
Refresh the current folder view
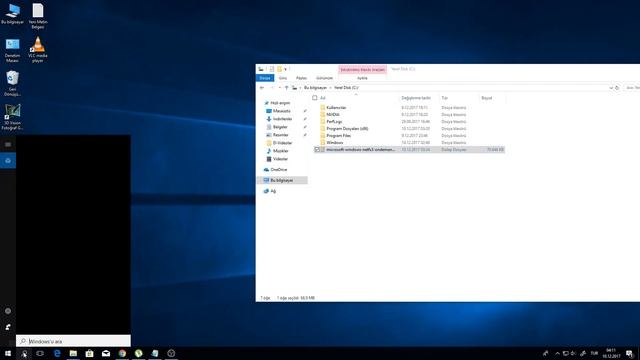click(617, 88)
